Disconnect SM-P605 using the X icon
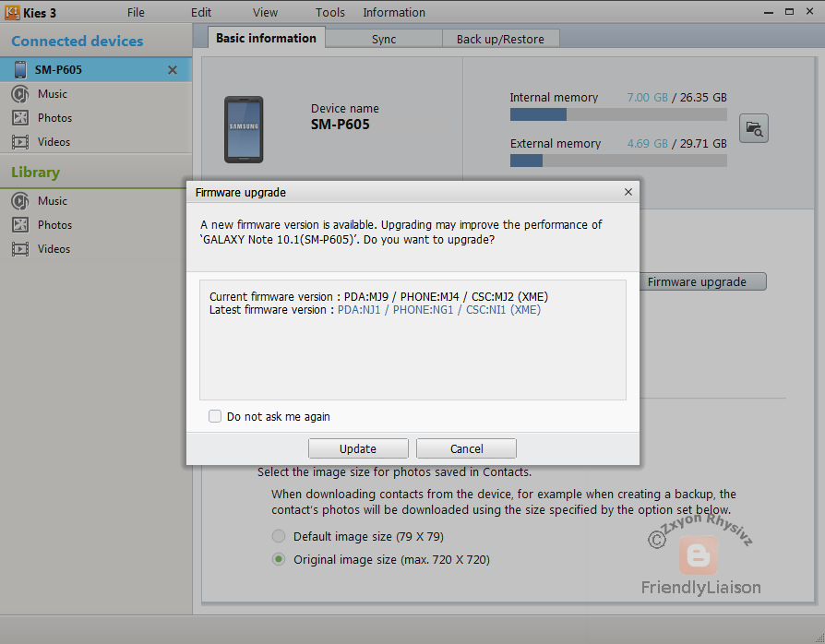 (x=171, y=69)
